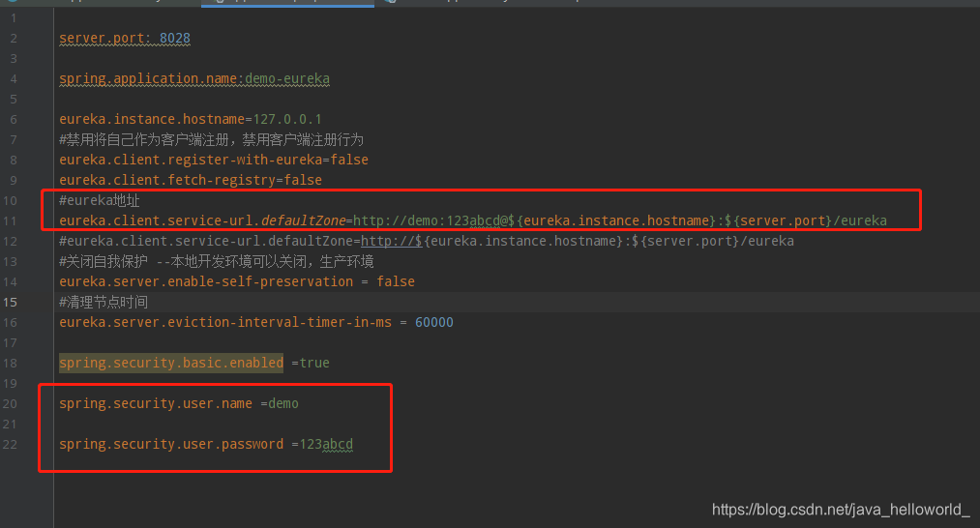Screen dimensions: 980x528
Task: Select the false value of fetch-registry
Action: pos(303,180)
